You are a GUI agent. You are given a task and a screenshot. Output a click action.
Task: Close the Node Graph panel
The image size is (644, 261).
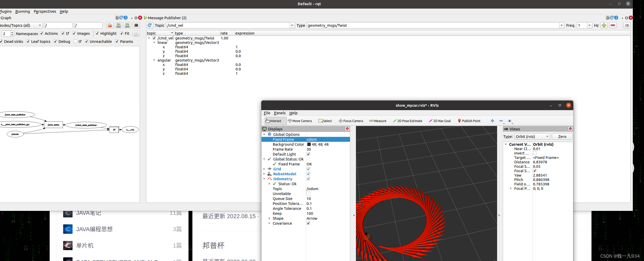point(140,18)
